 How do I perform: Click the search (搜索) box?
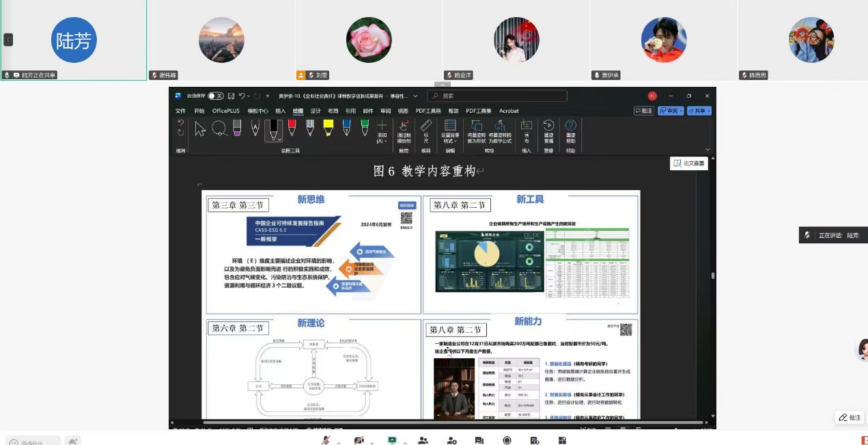[x=499, y=96]
